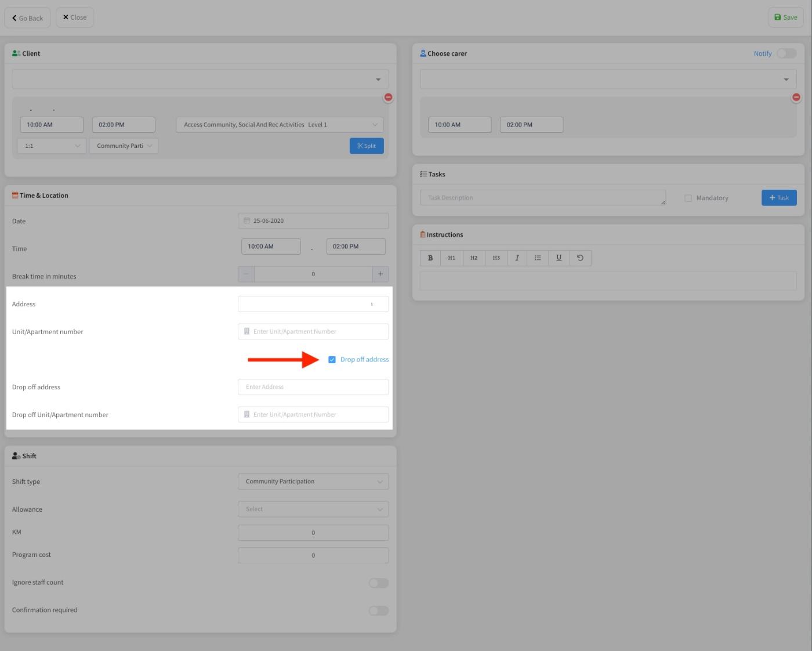Open the Shift type Community Participation dropdown
This screenshot has width=812, height=651.
(x=313, y=482)
